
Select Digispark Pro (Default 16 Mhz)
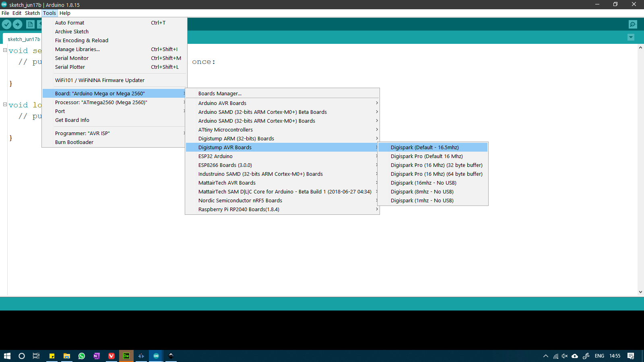[433, 156]
